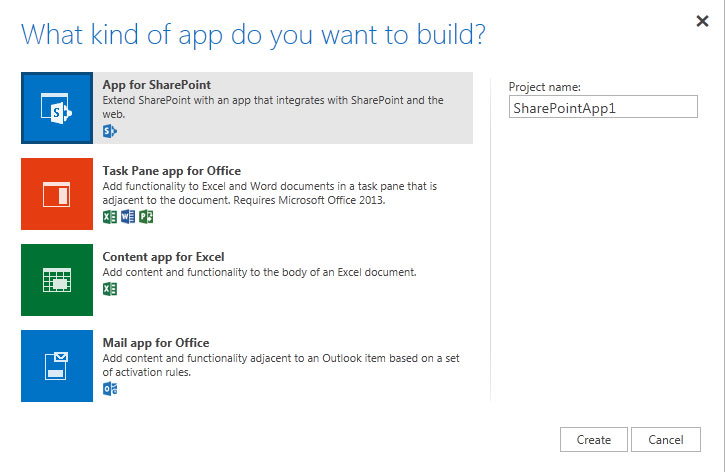Click the Create button

[x=594, y=440]
